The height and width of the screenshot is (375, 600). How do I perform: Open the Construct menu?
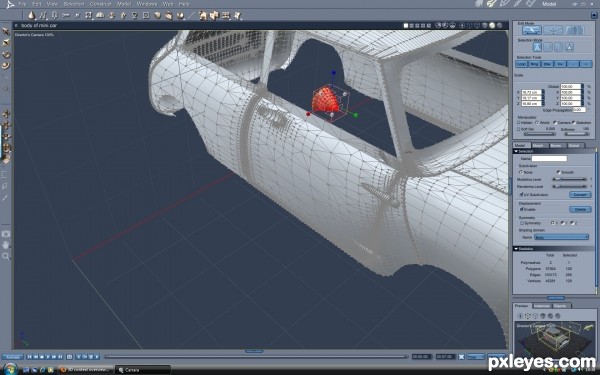(x=100, y=4)
